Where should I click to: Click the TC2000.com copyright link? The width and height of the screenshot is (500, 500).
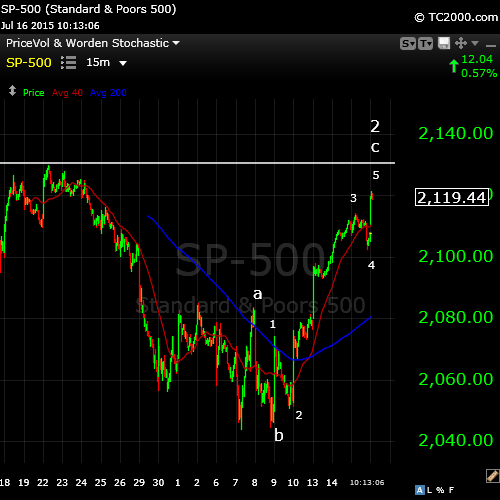pyautogui.click(x=456, y=17)
